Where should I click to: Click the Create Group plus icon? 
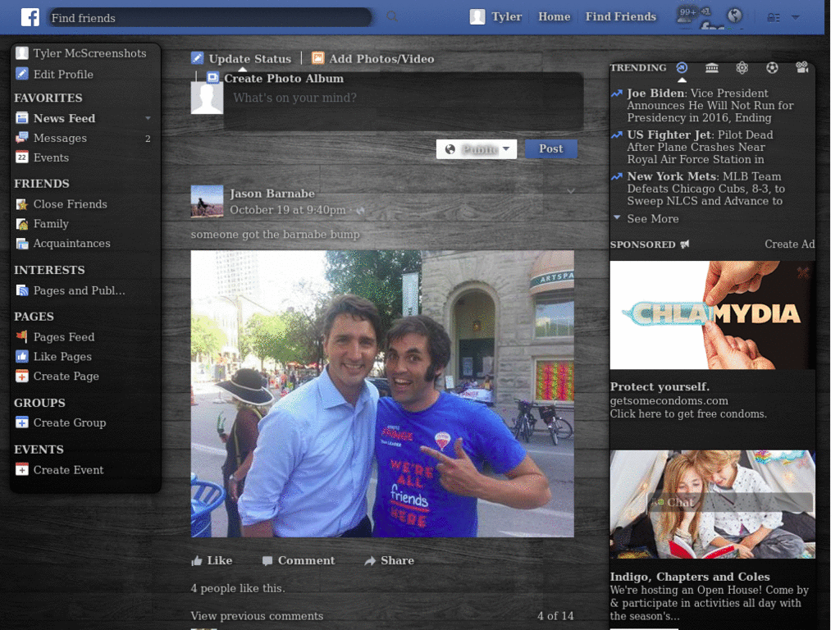[x=22, y=422]
